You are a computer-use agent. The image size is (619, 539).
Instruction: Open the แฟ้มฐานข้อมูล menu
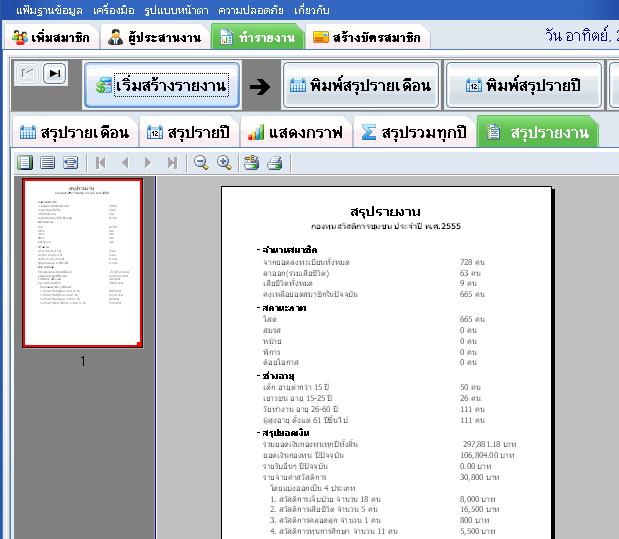[x=49, y=10]
